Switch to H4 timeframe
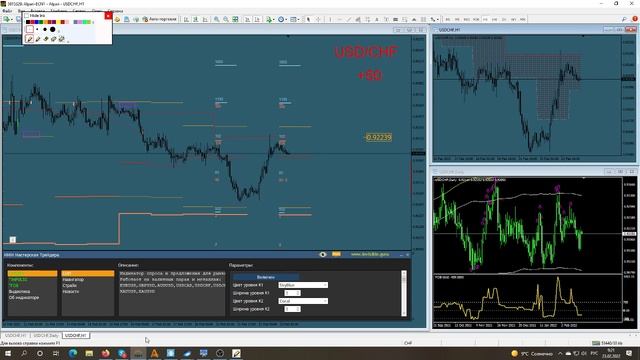Image resolution: width=640 pixels, height=360 pixels. point(494,19)
